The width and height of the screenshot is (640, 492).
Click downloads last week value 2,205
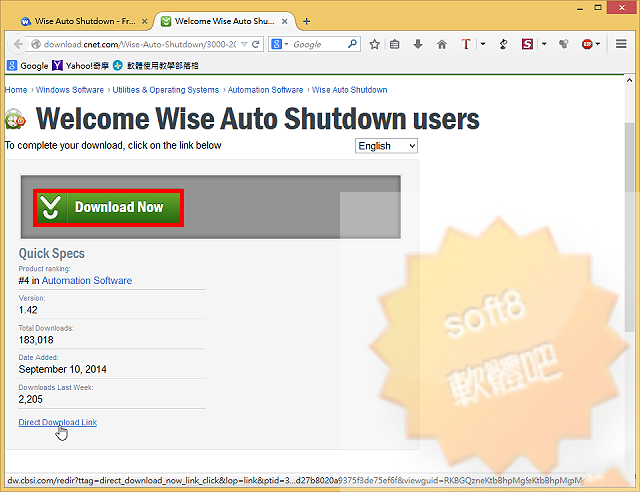tap(30, 399)
